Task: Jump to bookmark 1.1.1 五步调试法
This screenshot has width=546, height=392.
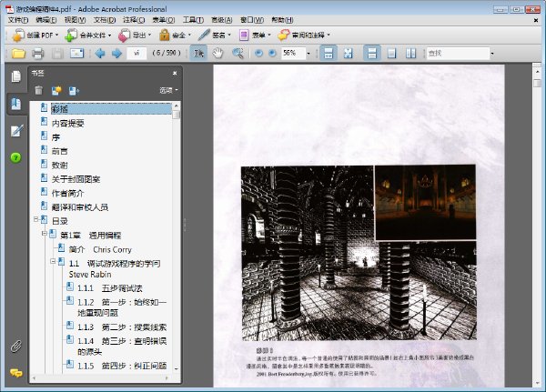Action: 110,288
